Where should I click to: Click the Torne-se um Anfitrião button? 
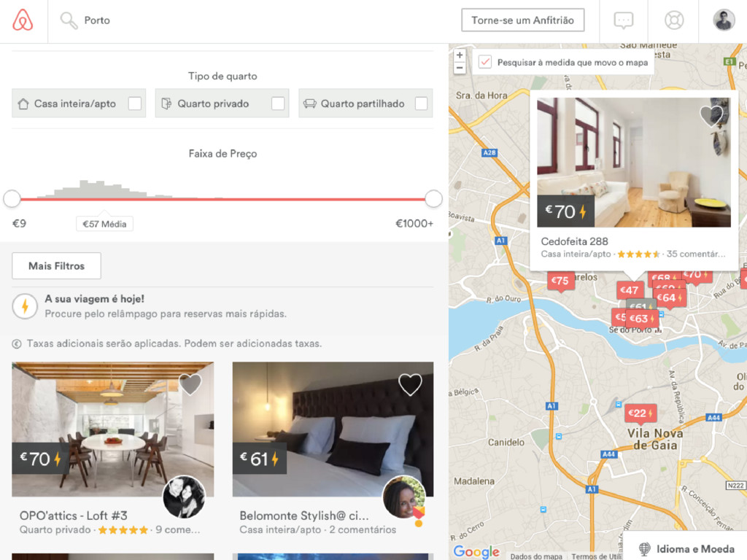[x=522, y=20]
